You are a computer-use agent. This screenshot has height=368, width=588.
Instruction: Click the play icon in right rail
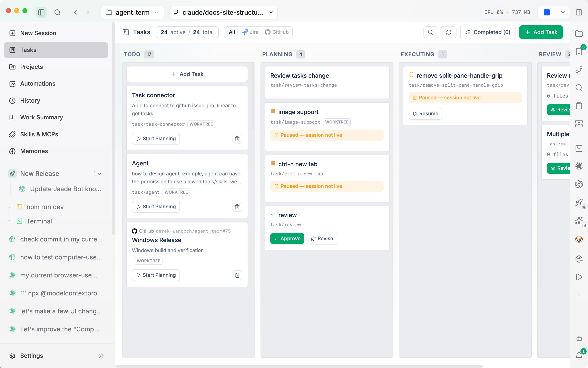(x=579, y=277)
